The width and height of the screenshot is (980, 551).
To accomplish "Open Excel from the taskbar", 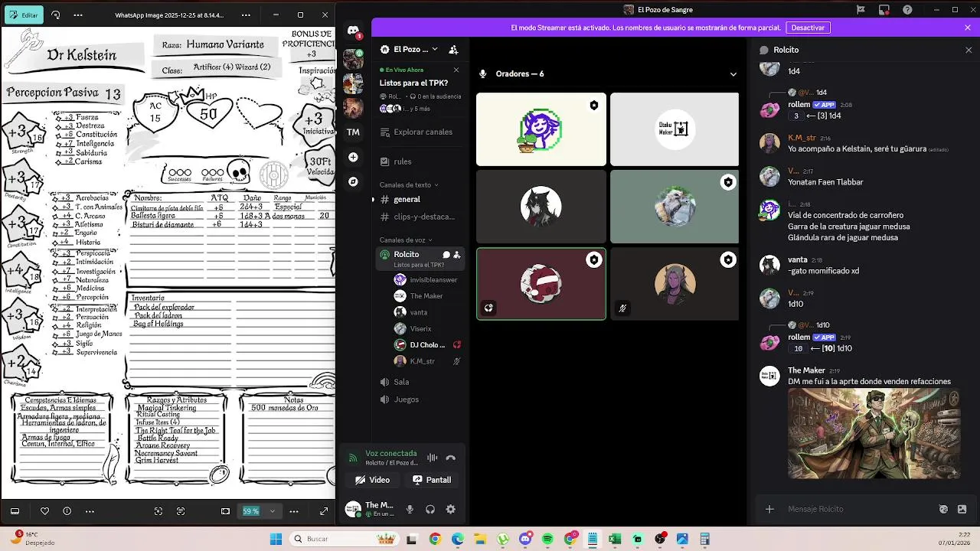I will coord(615,539).
